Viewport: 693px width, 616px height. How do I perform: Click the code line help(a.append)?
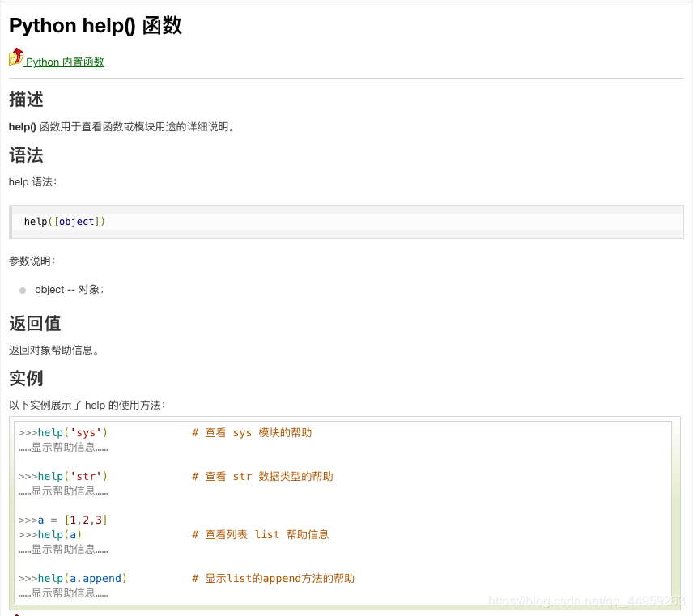[x=73, y=579]
